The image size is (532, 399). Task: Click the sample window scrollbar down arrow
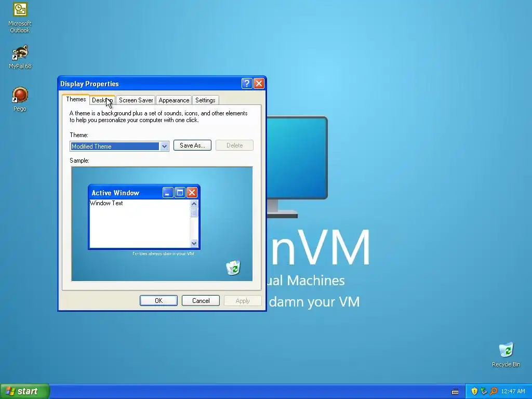pos(194,243)
